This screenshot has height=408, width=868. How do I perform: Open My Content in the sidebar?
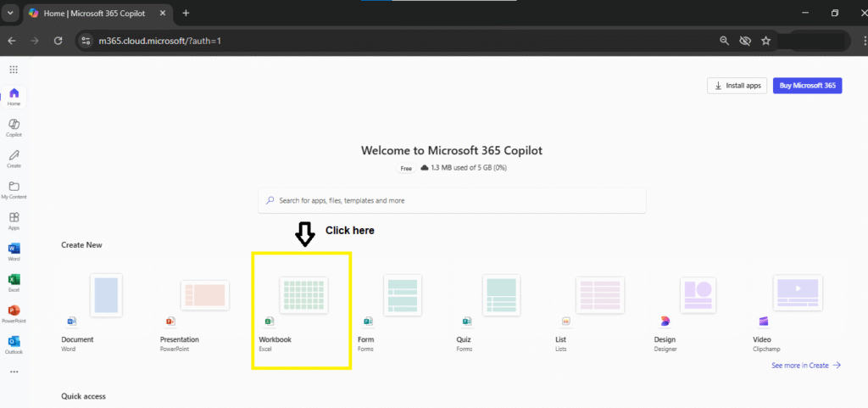pos(14,190)
